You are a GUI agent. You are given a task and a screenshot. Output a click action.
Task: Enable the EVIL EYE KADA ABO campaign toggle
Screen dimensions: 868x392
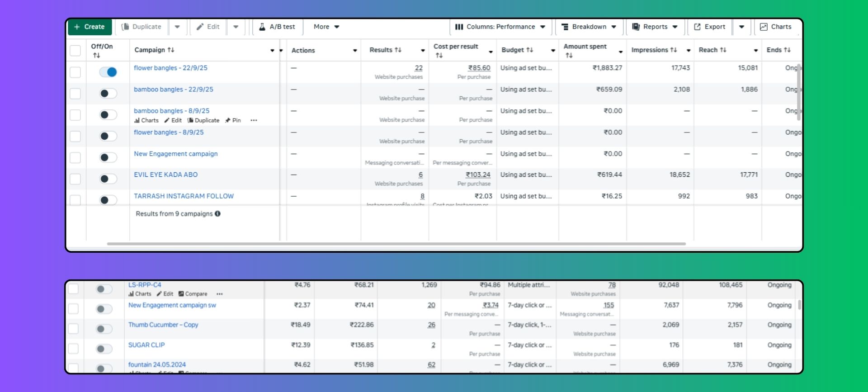[108, 179]
